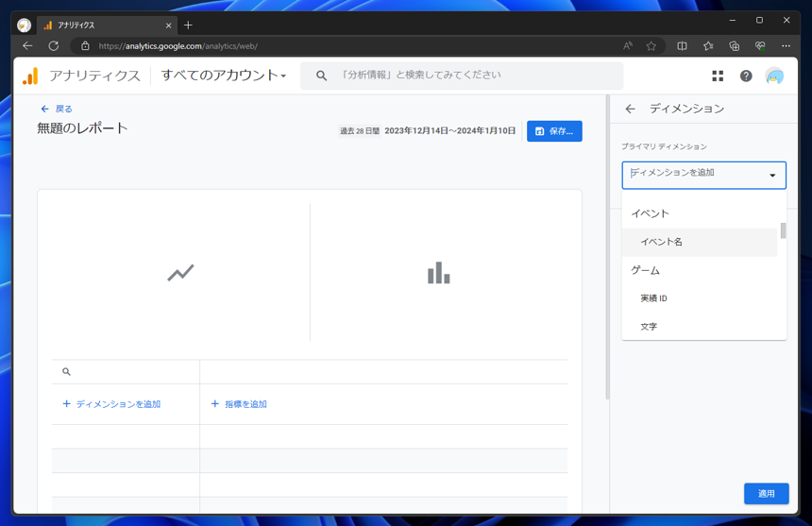Click the main report vertical scrollbar
This screenshot has height=526, width=812.
pyautogui.click(x=607, y=247)
